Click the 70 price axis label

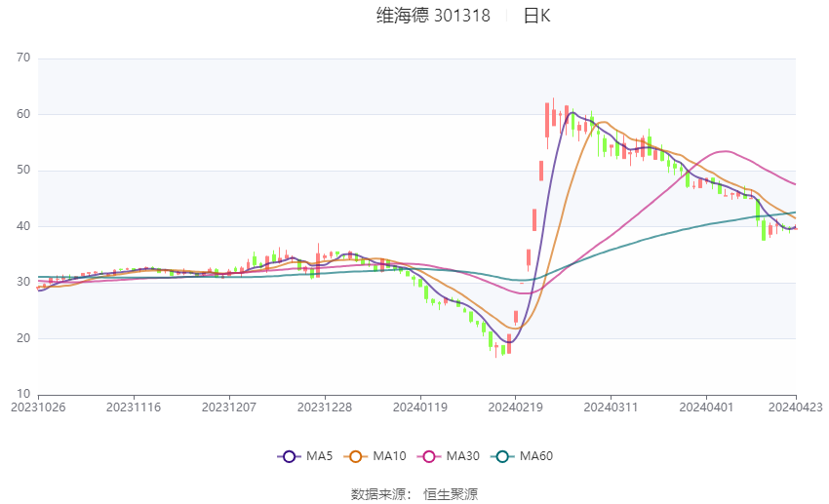pos(23,58)
